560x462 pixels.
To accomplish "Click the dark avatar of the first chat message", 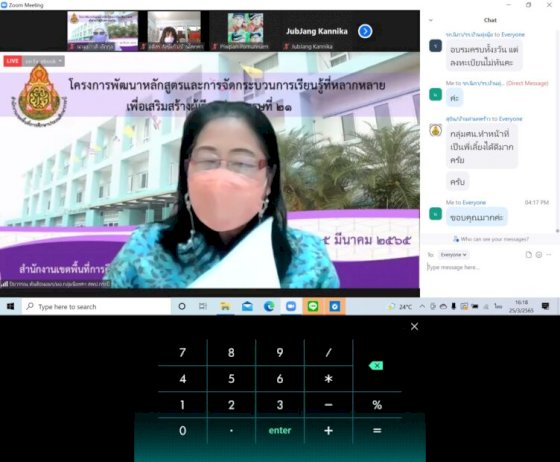I will click(x=435, y=46).
